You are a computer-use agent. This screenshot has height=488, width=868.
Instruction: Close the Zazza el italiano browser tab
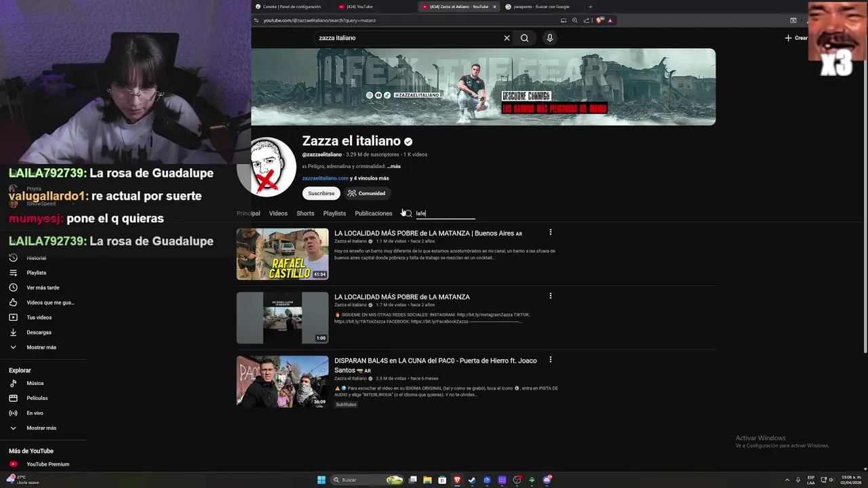point(494,7)
